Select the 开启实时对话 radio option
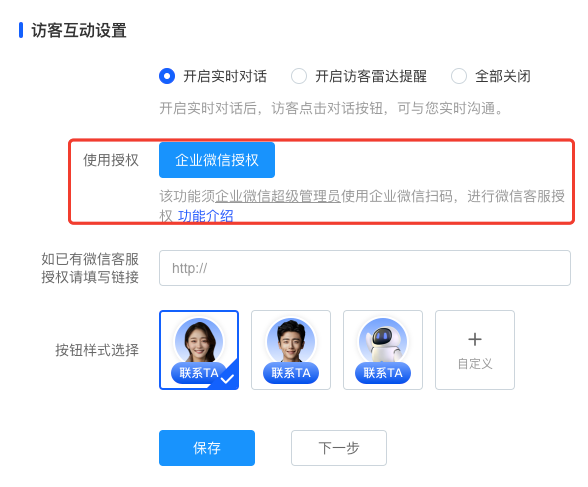The image size is (588, 487). click(x=167, y=76)
